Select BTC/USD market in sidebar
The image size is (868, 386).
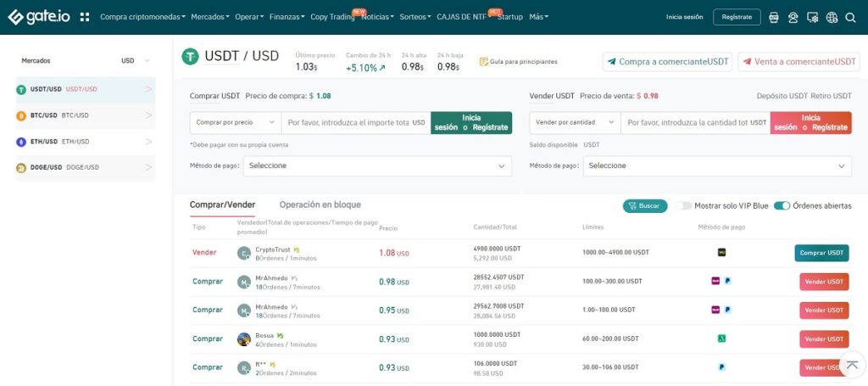tap(86, 115)
